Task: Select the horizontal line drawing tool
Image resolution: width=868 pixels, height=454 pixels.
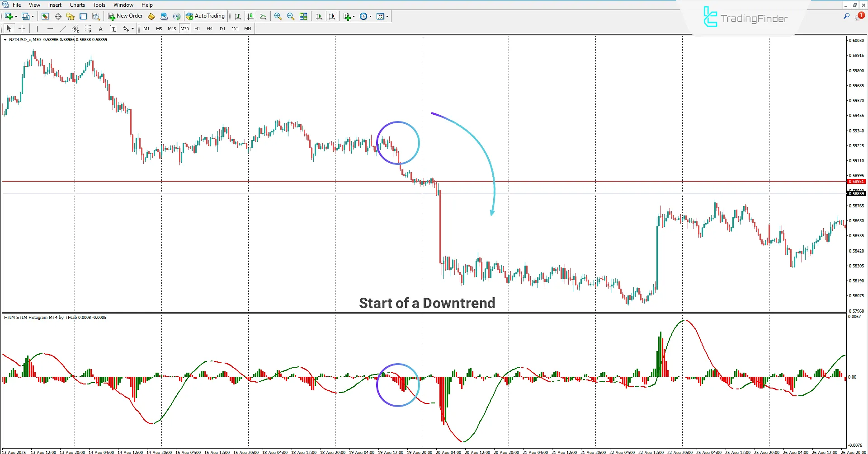Action: pos(50,28)
